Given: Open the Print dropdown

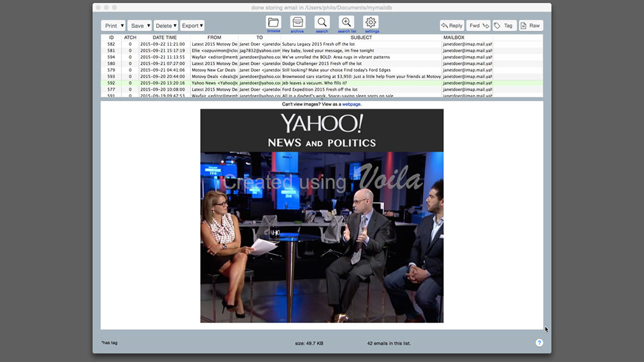Looking at the screenshot, I should click(x=113, y=26).
